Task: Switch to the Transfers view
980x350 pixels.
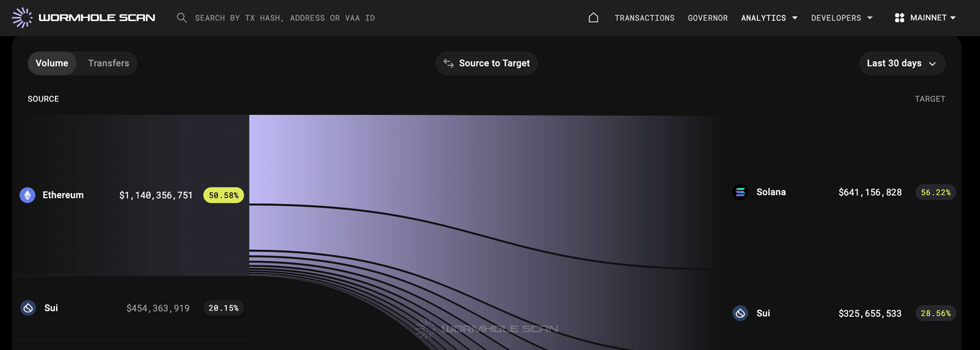Action: pos(108,63)
